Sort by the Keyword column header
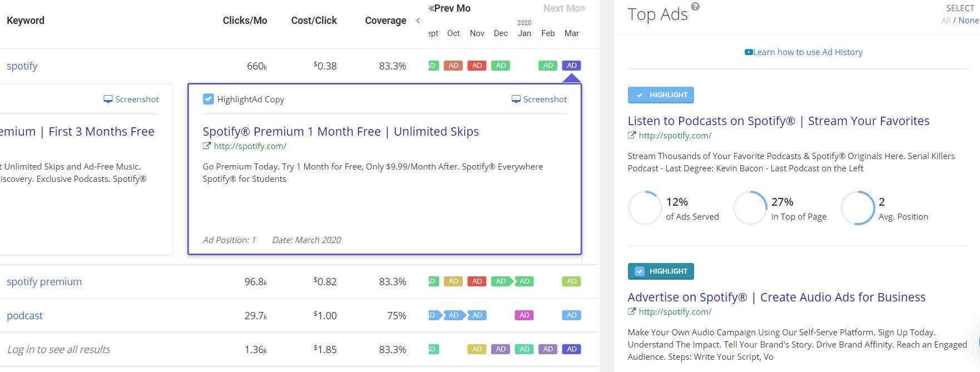The image size is (980, 372). point(26,21)
